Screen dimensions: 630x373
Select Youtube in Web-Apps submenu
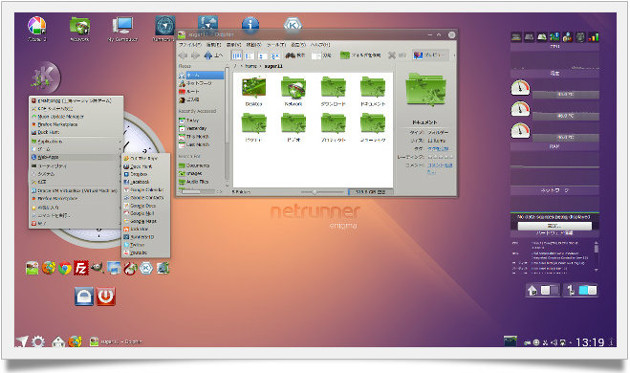[145, 252]
